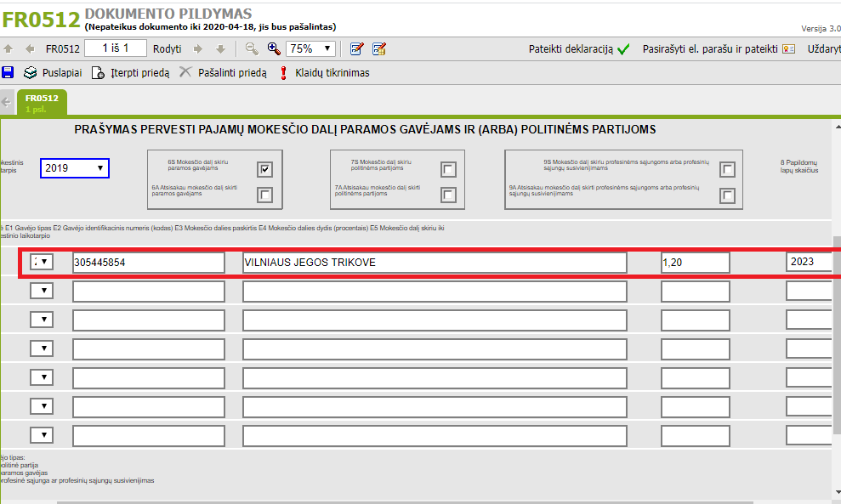Image resolution: width=841 pixels, height=504 pixels.
Task: Check 7A Atsisakau skirti politinėms partijoms
Action: [448, 195]
